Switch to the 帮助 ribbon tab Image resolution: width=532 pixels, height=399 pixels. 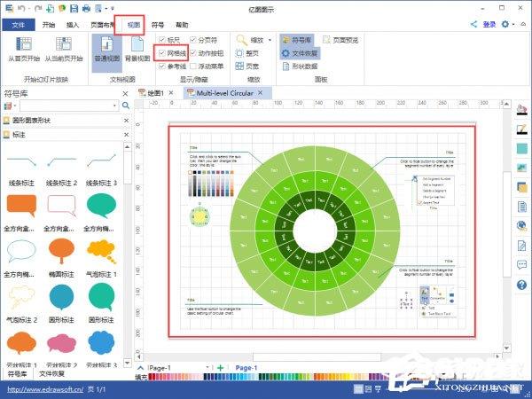click(x=182, y=25)
